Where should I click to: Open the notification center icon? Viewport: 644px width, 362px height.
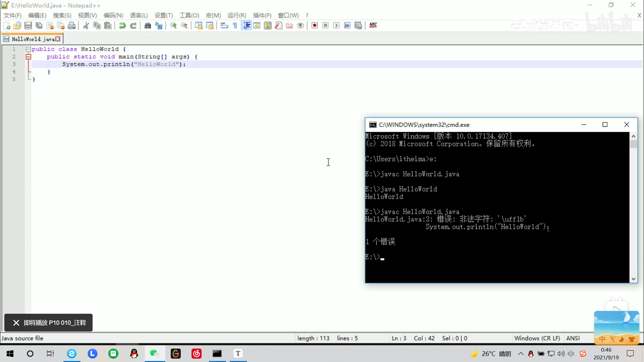click(x=630, y=354)
